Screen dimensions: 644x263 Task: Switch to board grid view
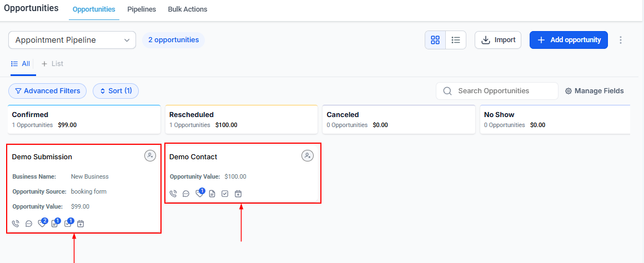pos(435,40)
